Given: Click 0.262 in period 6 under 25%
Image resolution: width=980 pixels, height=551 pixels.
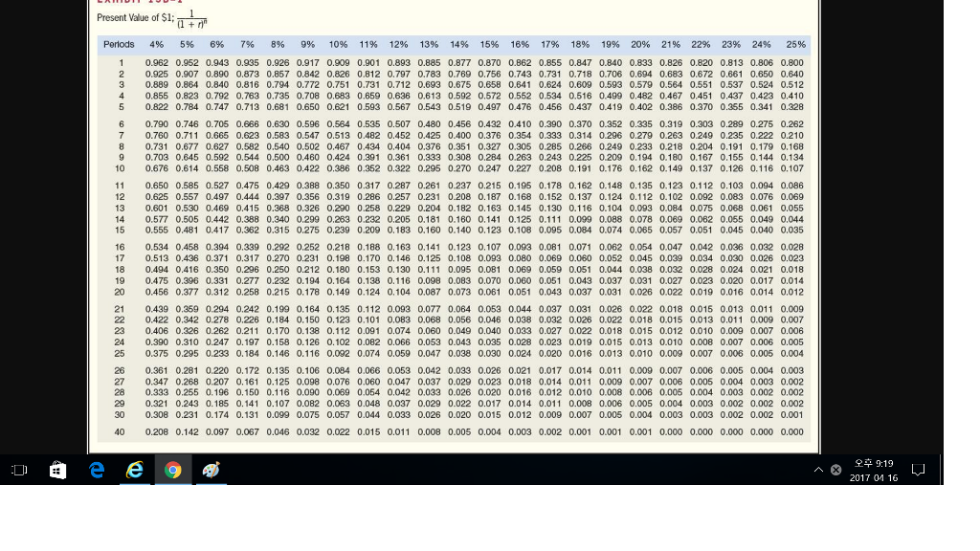Looking at the screenshot, I should coord(791,124).
